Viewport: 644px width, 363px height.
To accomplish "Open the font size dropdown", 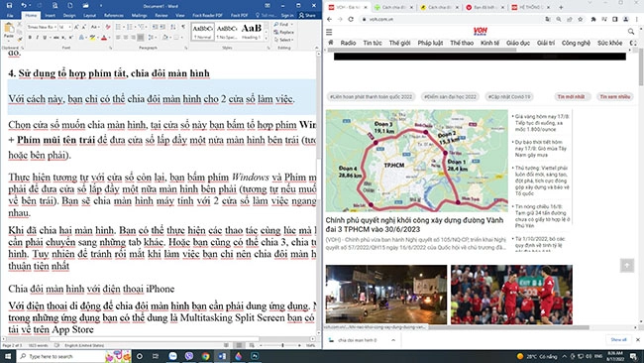I will (69, 27).
